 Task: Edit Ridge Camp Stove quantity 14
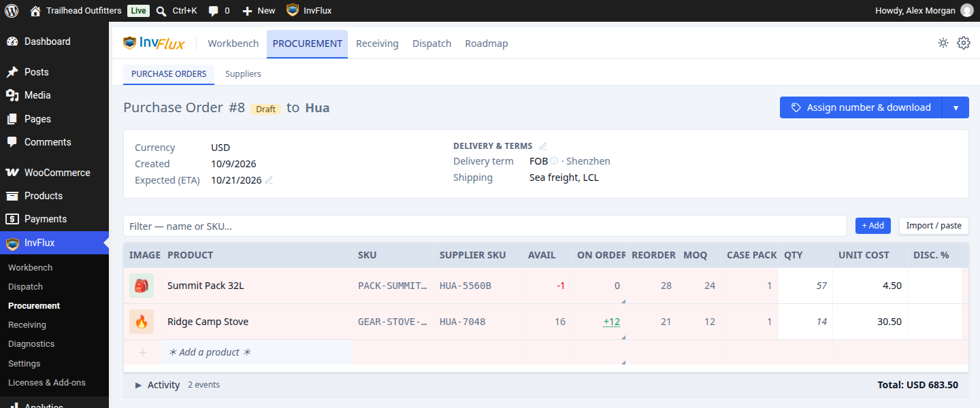(x=806, y=322)
